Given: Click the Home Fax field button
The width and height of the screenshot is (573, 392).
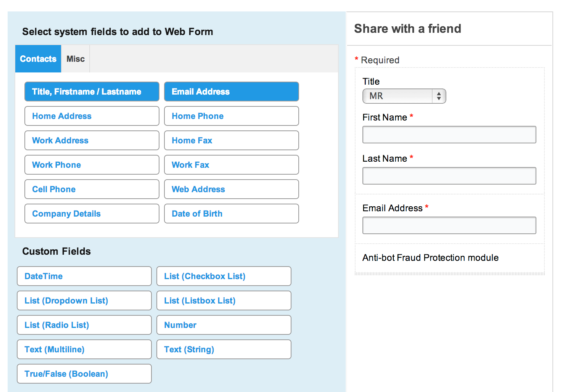Looking at the screenshot, I should click(231, 140).
